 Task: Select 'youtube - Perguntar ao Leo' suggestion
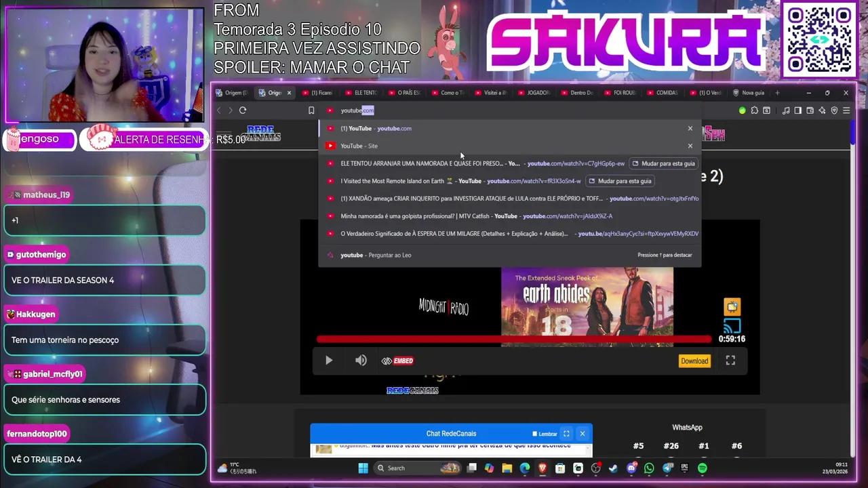[x=510, y=255]
